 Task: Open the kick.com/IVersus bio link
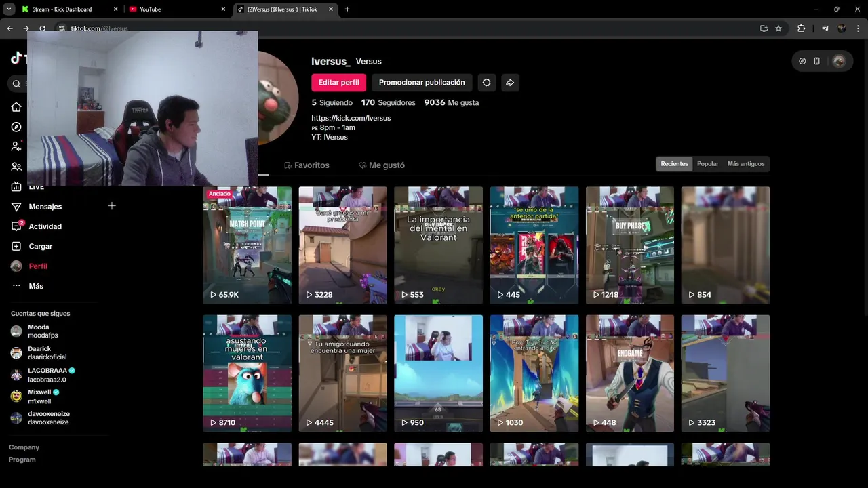point(351,118)
